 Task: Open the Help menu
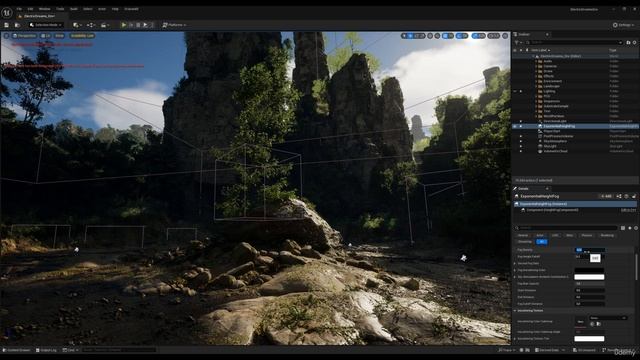point(115,9)
